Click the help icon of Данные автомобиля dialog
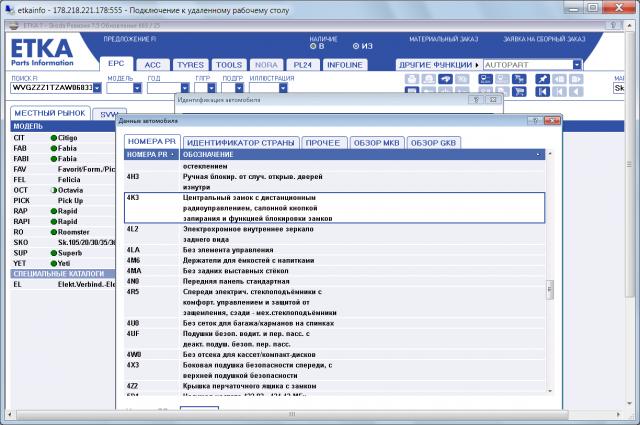Viewport: 640px width, 425px height. pos(535,121)
